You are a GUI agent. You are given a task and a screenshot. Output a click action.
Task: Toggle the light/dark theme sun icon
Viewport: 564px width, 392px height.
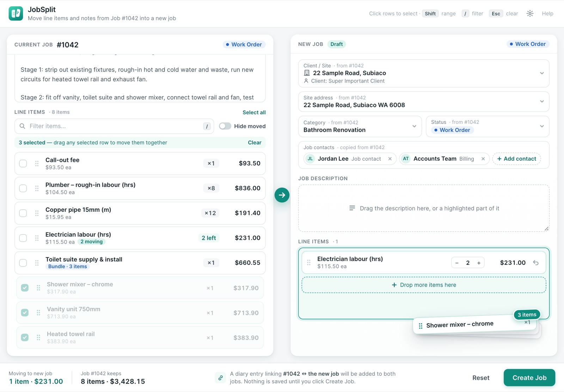[x=530, y=13]
